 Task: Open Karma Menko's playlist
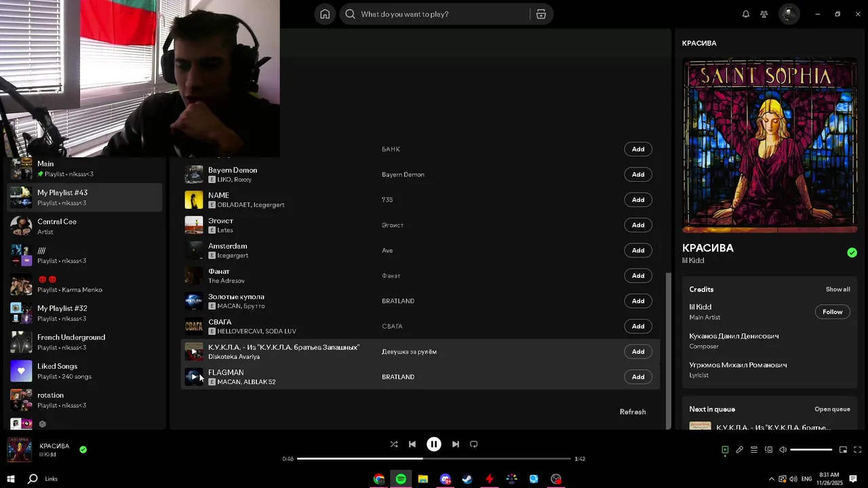pyautogui.click(x=85, y=284)
